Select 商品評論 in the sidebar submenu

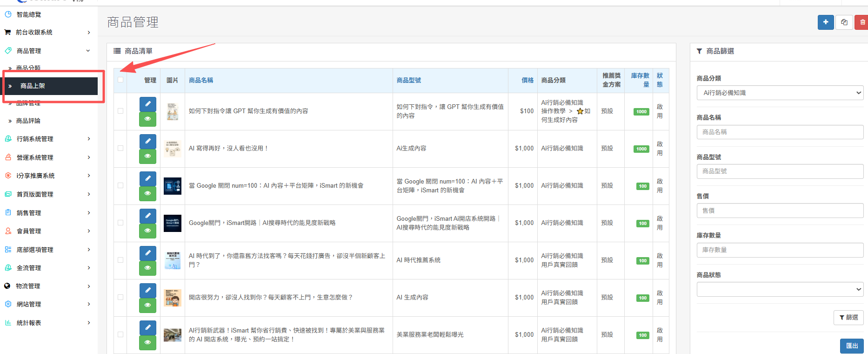[x=28, y=121]
